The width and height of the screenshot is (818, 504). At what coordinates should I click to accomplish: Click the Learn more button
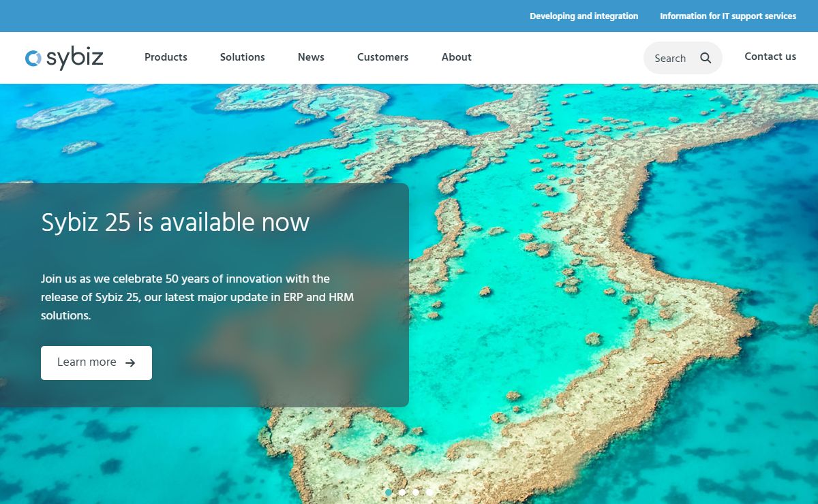96,362
